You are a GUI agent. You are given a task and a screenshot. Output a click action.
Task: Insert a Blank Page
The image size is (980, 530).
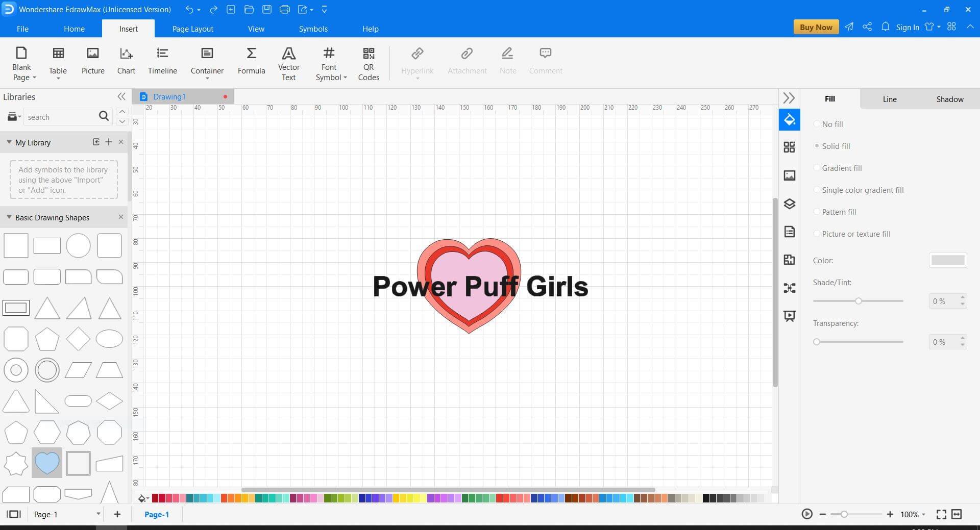(21, 63)
